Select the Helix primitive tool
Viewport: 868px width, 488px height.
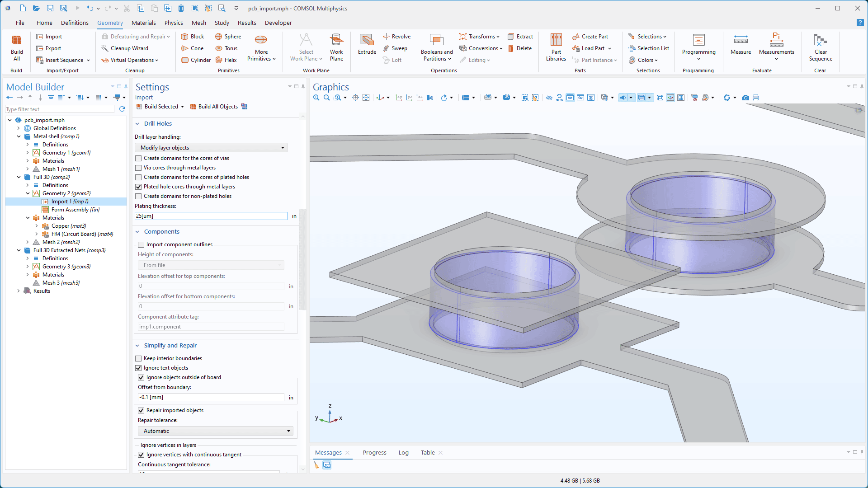pos(226,60)
